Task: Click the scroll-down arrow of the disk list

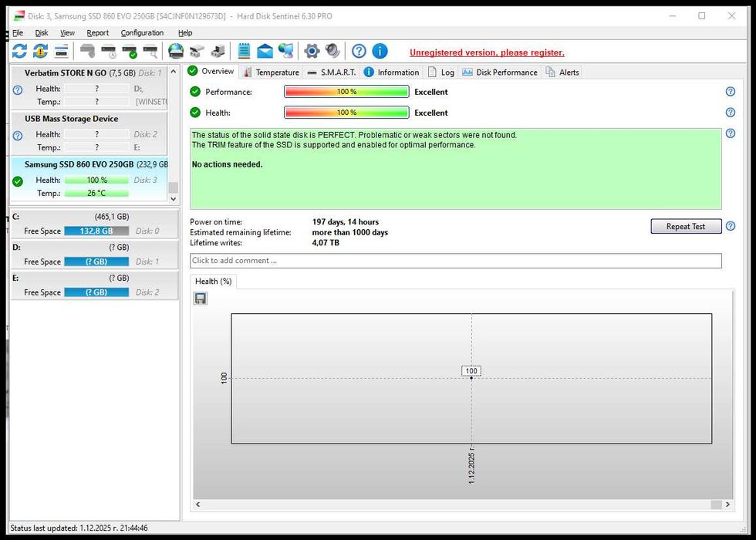Action: pyautogui.click(x=174, y=199)
